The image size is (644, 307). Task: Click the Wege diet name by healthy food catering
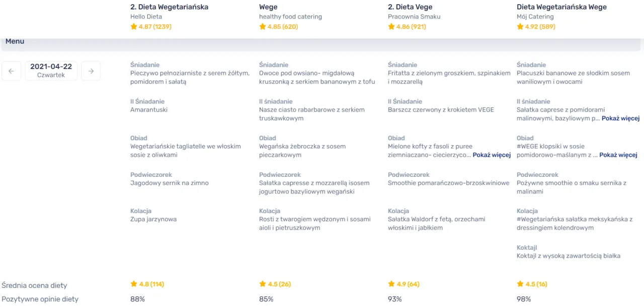click(268, 7)
